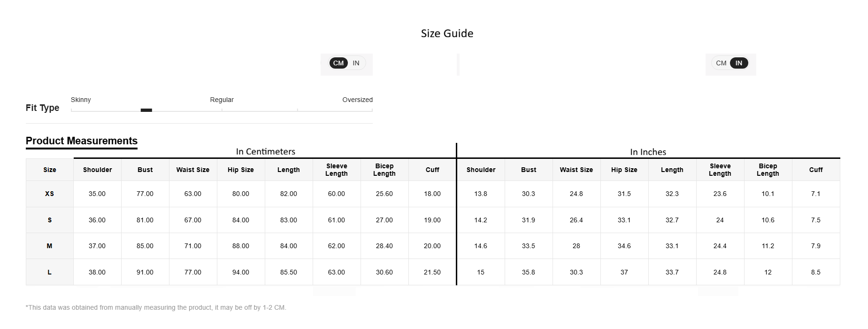Select the M size row label
This screenshot has width=868, height=329.
click(x=50, y=246)
